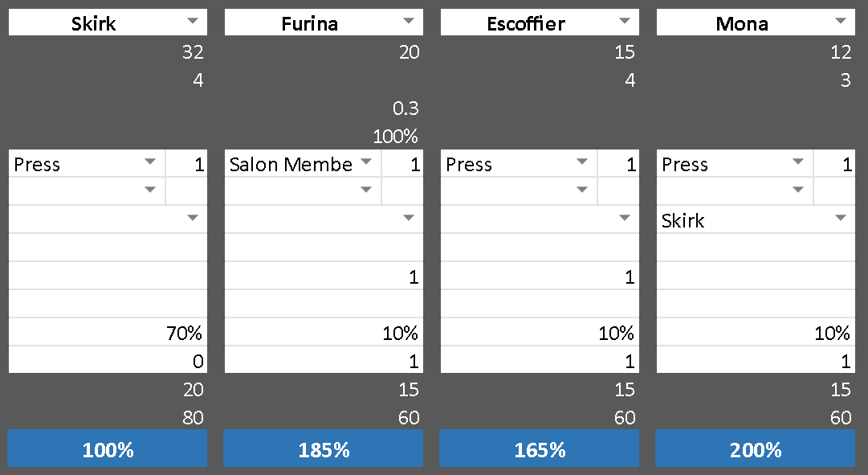Open Skirk's Press skill type dropdown
868x475 pixels.
(x=150, y=163)
